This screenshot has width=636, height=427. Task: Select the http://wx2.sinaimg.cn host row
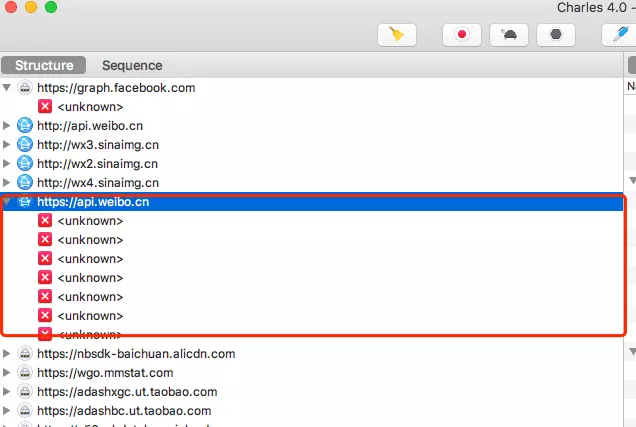pyautogui.click(x=312, y=164)
